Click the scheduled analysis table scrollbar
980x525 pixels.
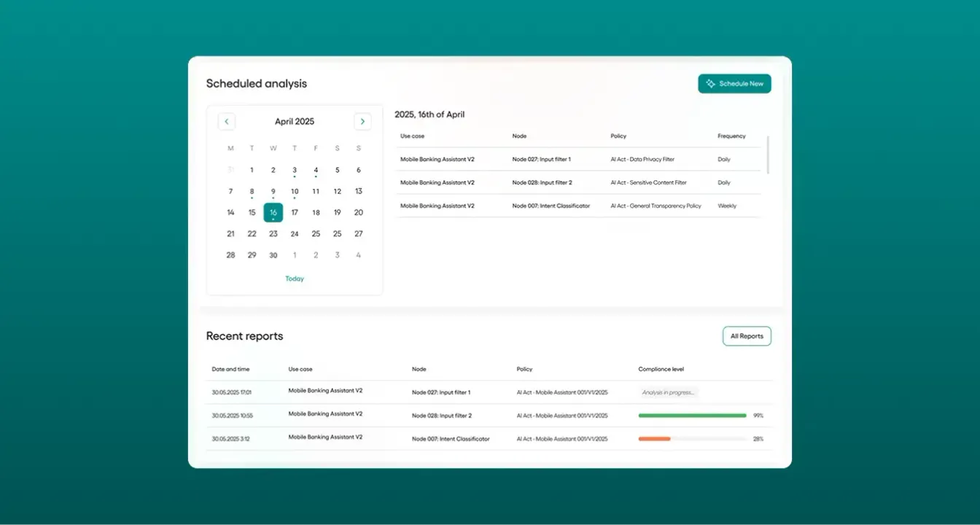768,155
